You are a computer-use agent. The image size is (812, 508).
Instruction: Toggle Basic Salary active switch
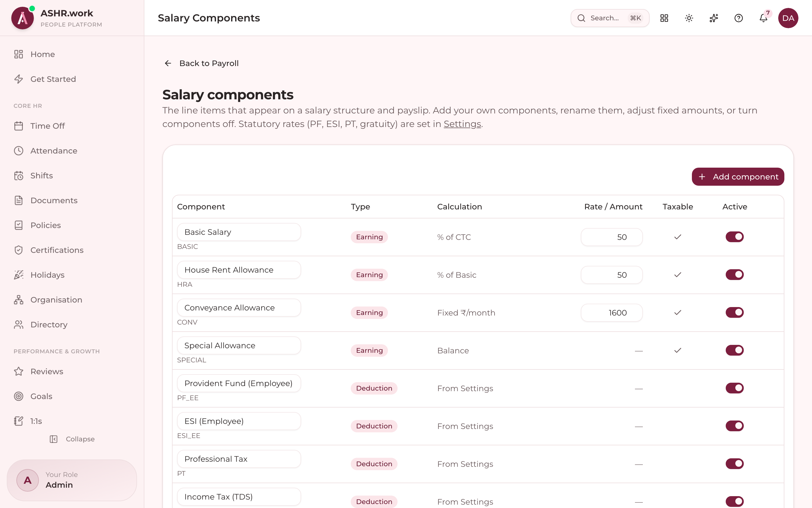(734, 237)
